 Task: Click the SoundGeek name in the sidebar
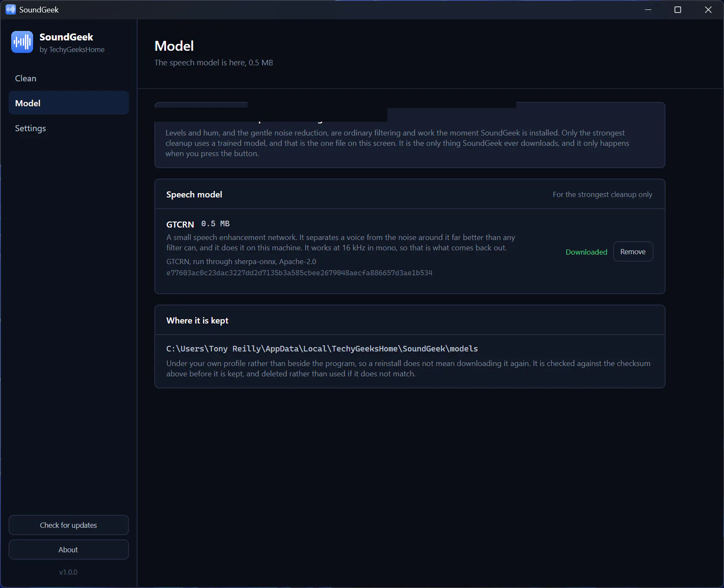pos(66,37)
